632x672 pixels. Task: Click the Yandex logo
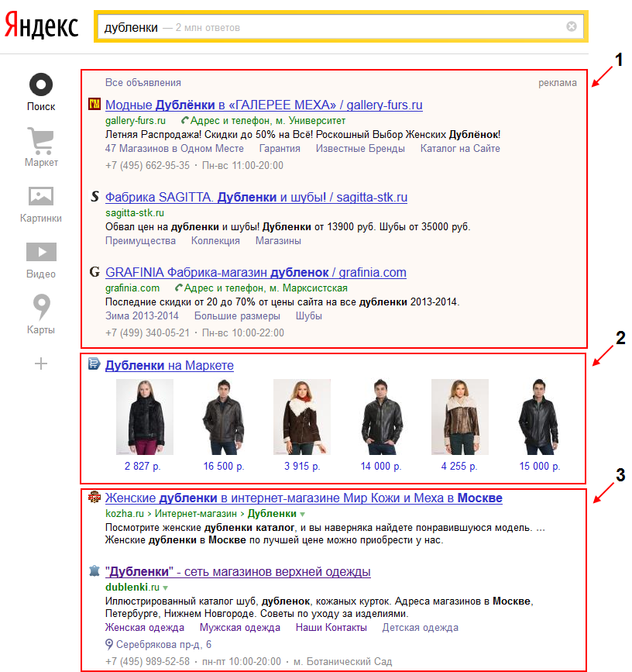(42, 26)
